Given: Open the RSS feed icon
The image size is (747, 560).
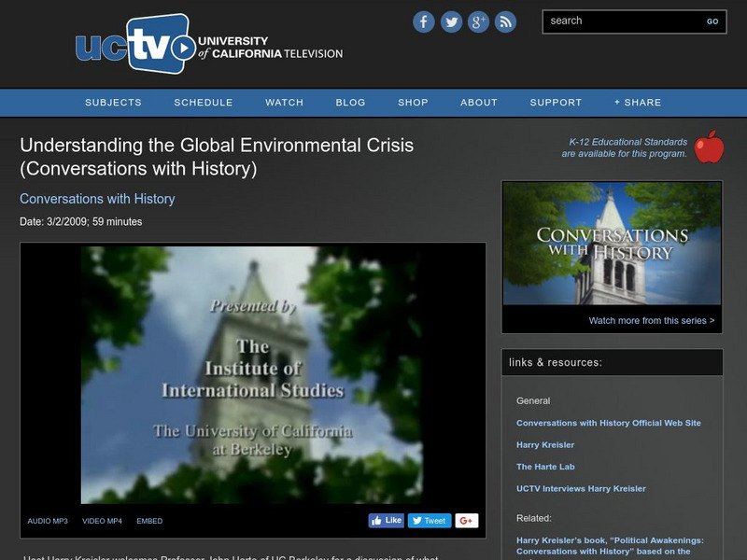Looking at the screenshot, I should (x=505, y=21).
